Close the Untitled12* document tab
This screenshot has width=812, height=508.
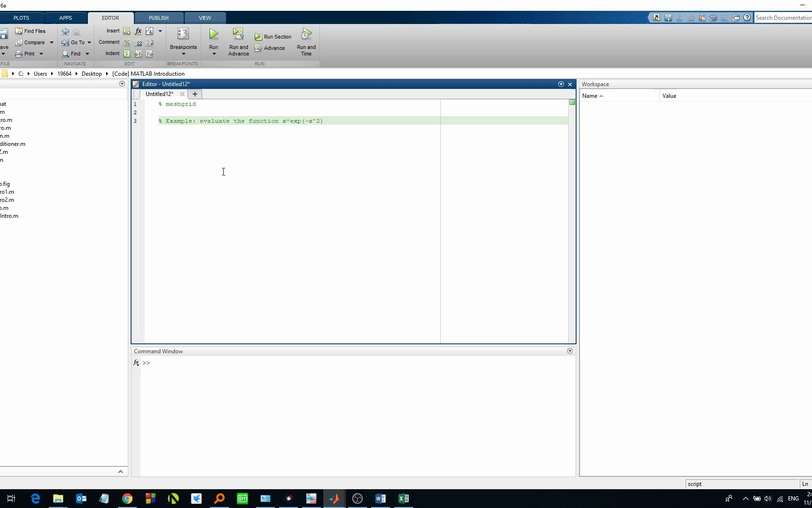tap(182, 94)
